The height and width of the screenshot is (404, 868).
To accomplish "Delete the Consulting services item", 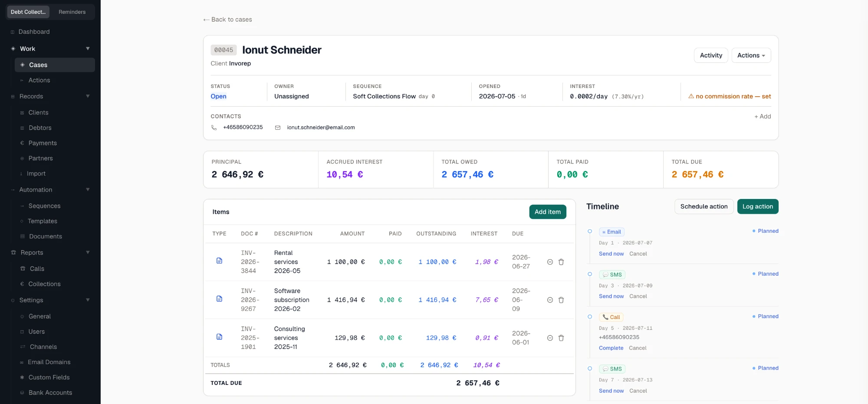I will pyautogui.click(x=561, y=338).
